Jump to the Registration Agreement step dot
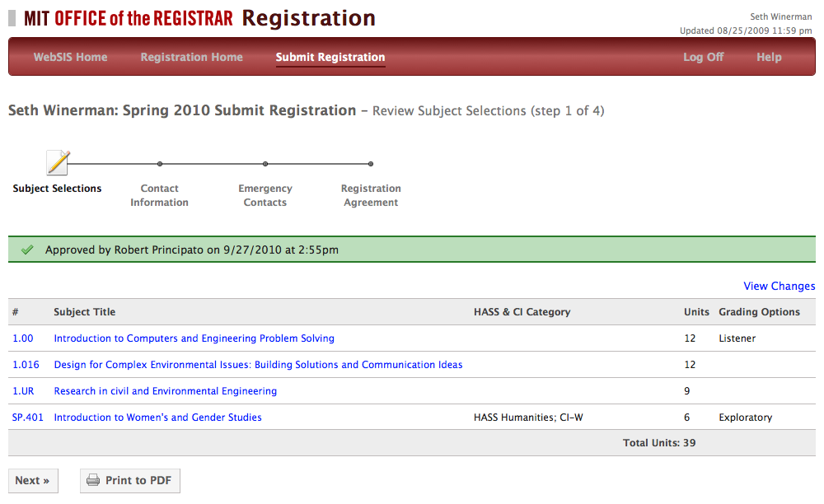Image resolution: width=824 pixels, height=504 pixels. [x=371, y=164]
